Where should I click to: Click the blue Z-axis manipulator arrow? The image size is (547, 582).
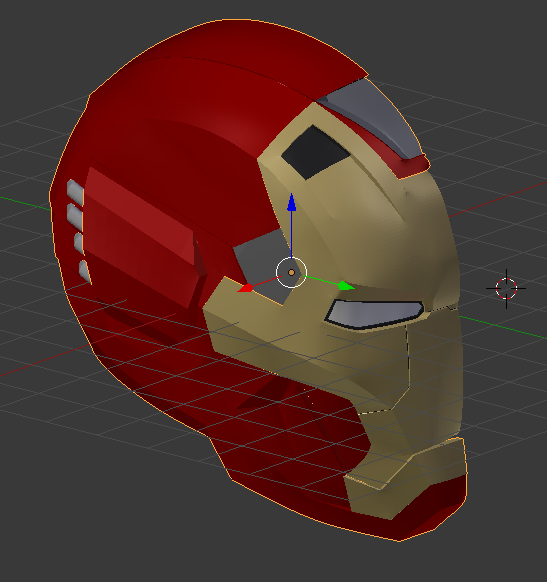[x=292, y=203]
